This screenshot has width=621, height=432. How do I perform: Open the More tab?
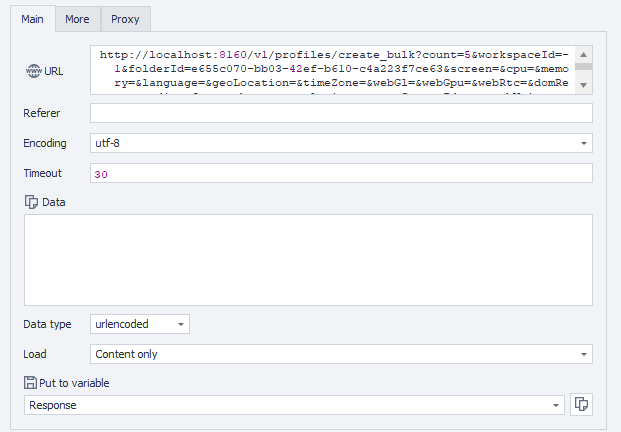pyautogui.click(x=77, y=19)
